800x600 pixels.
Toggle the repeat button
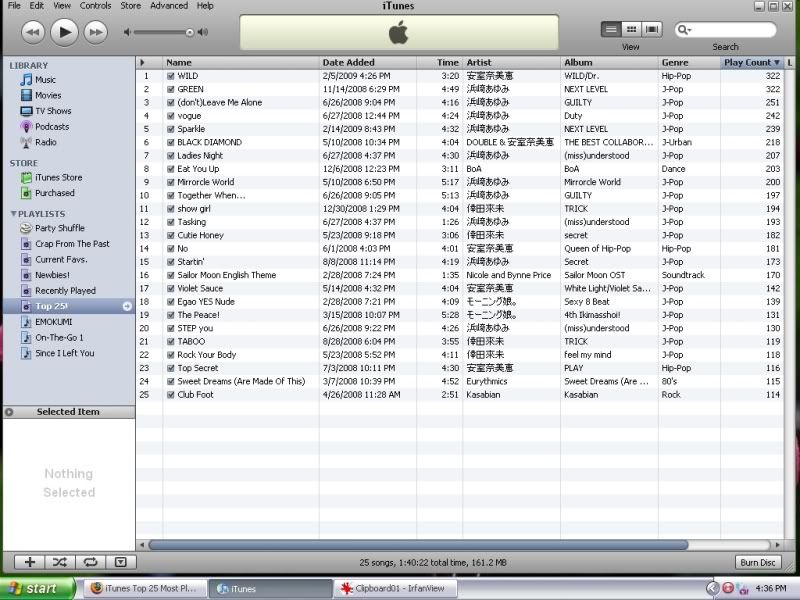pos(90,562)
